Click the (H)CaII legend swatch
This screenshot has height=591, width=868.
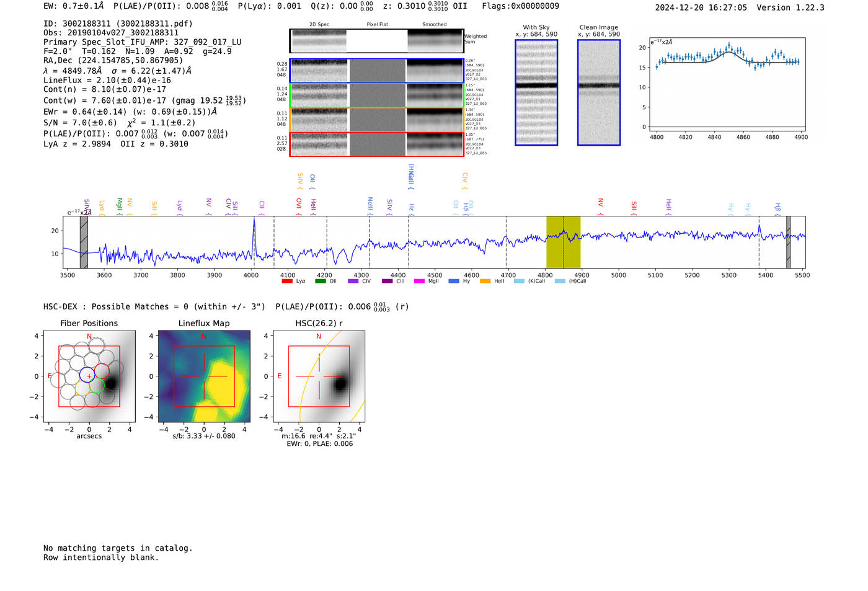click(x=560, y=281)
